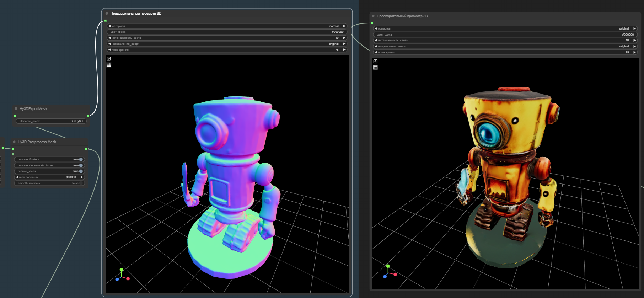
Task: Collapse the Hy3DExportMesh node via its title dot
Action: click(16, 108)
